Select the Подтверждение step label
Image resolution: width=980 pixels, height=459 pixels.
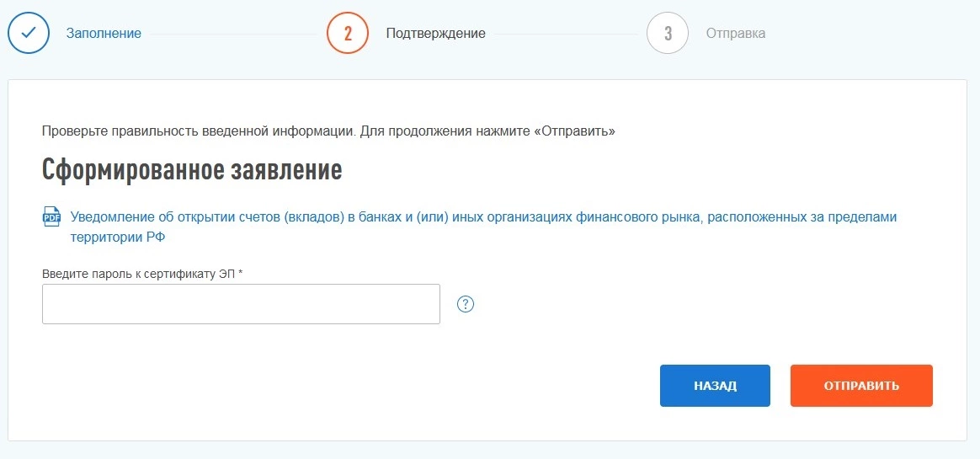point(435,33)
